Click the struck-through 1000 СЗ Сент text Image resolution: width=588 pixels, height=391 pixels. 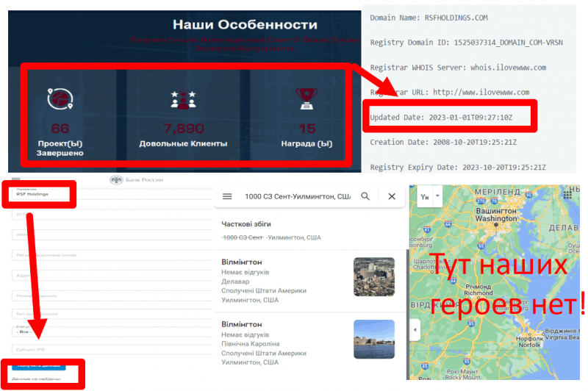243,237
